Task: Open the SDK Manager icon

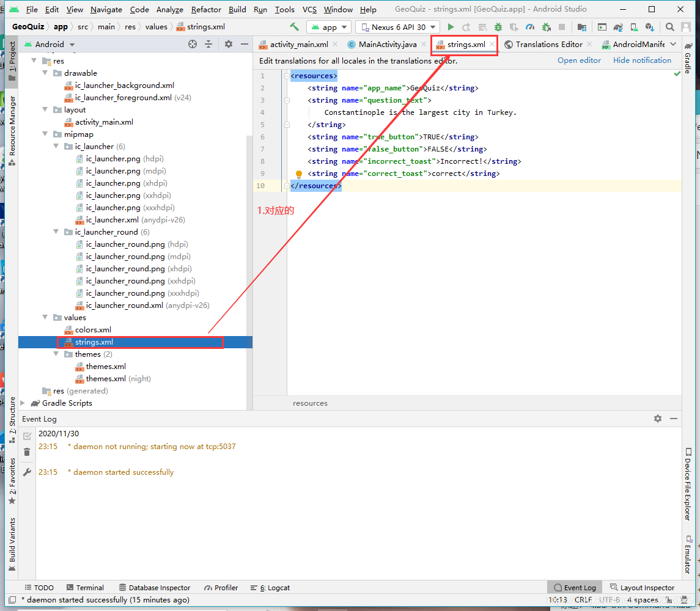Action: coord(649,27)
